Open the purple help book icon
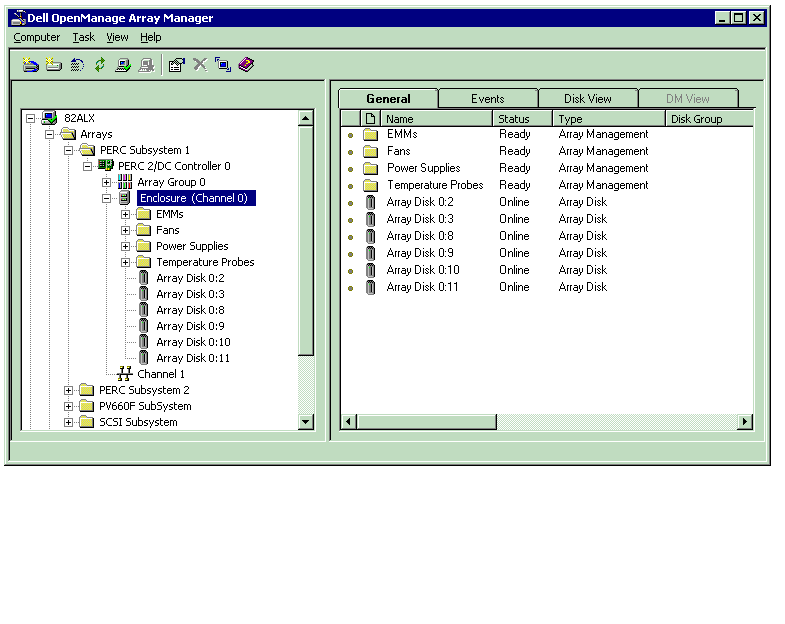785x624 pixels. tap(246, 65)
